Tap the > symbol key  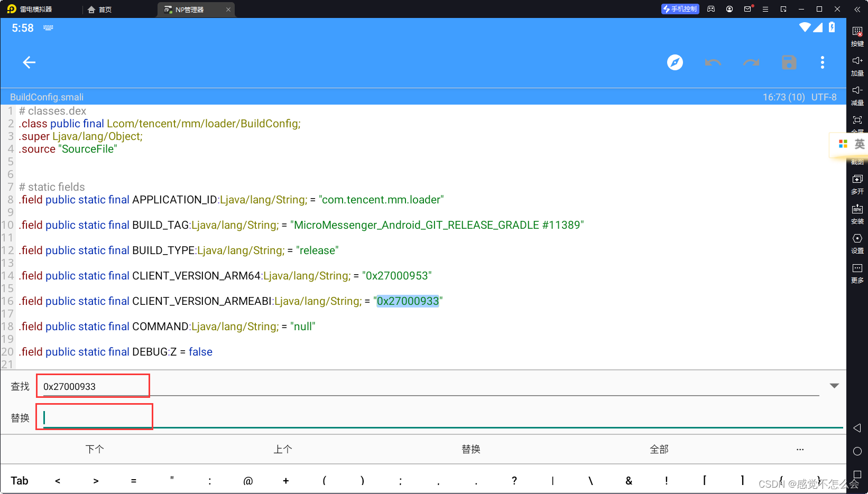tap(96, 480)
